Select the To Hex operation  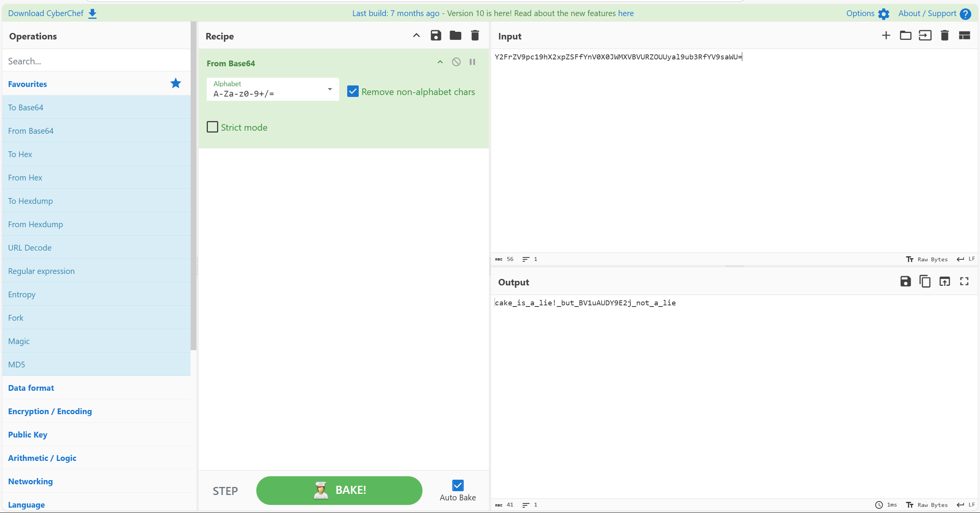pos(96,154)
